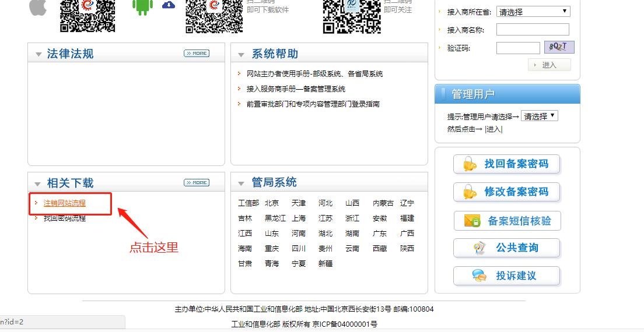Select 福建 province link

pyautogui.click(x=407, y=218)
